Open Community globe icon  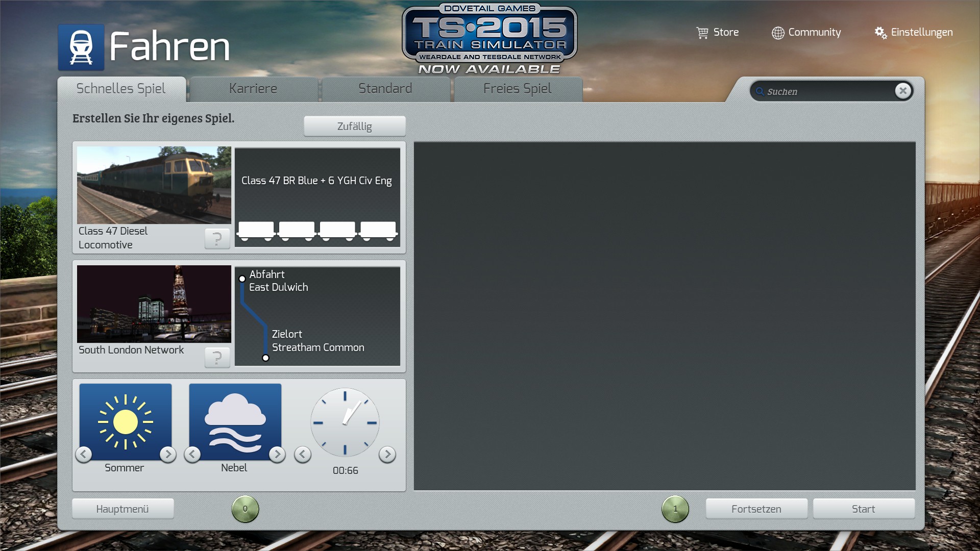[x=778, y=33]
